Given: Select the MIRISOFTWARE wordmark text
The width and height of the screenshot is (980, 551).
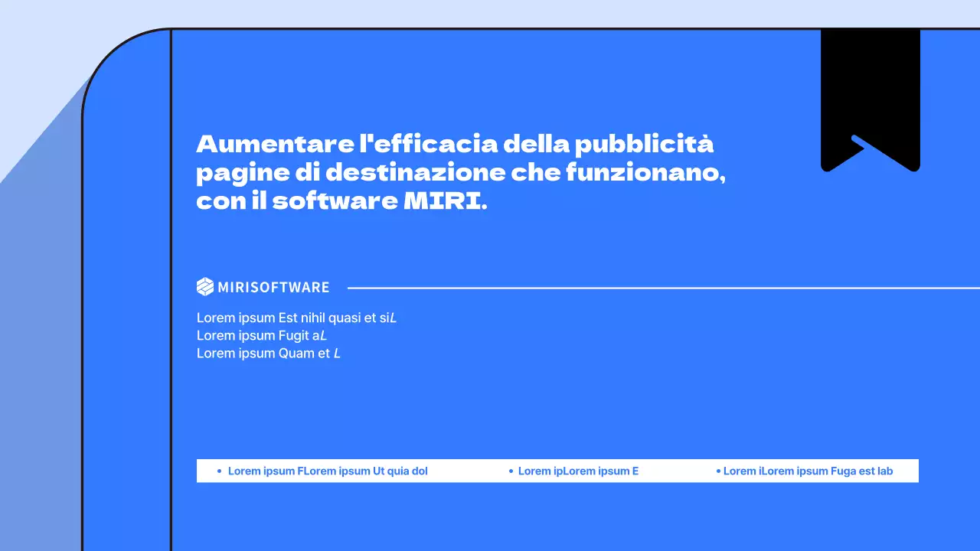Looking at the screenshot, I should pyautogui.click(x=275, y=287).
